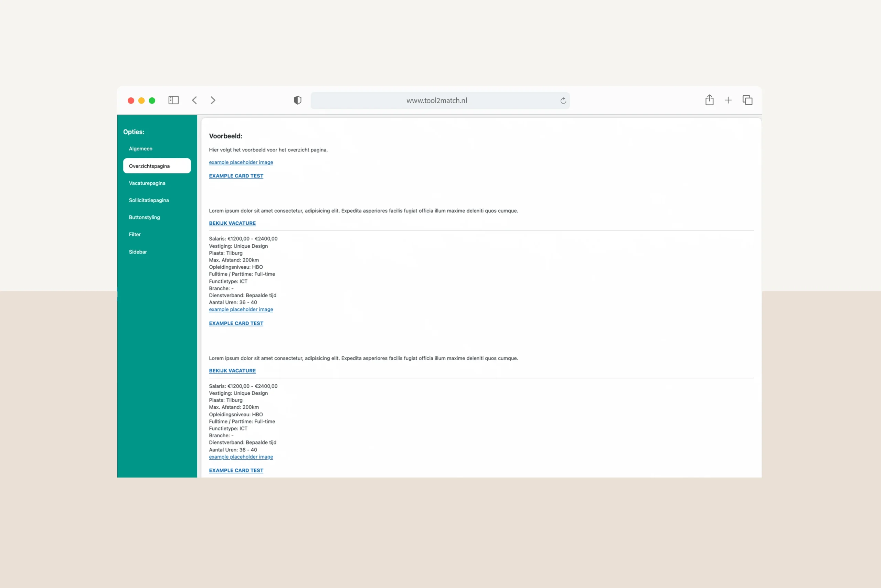Screen dimensions: 881x588
Task: Open the privacy shield icon
Action: pyautogui.click(x=297, y=100)
